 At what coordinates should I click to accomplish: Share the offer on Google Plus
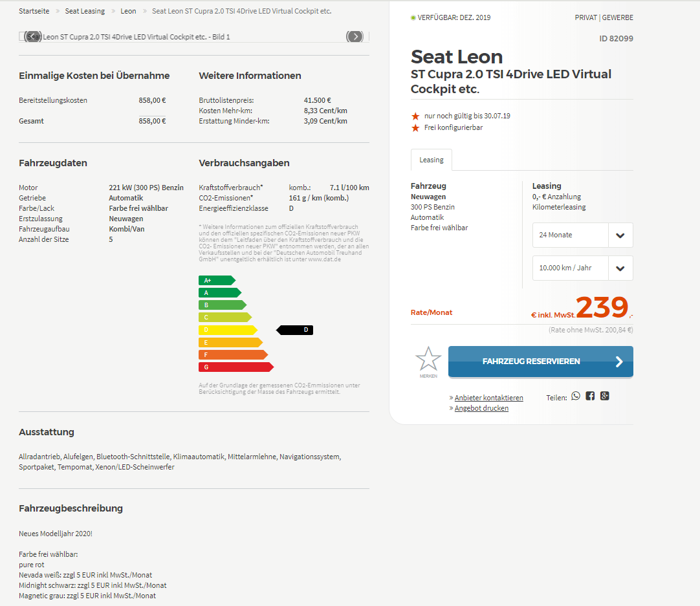pyautogui.click(x=605, y=396)
